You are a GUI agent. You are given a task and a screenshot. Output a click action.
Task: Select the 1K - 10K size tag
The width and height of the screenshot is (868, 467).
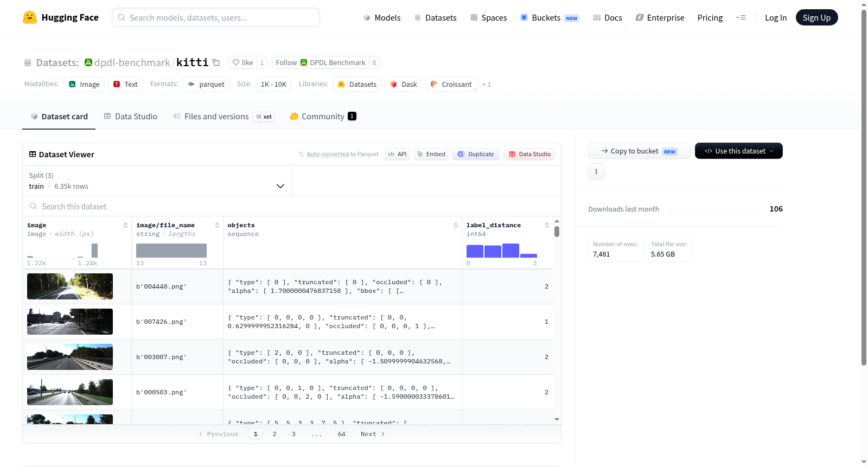click(273, 84)
